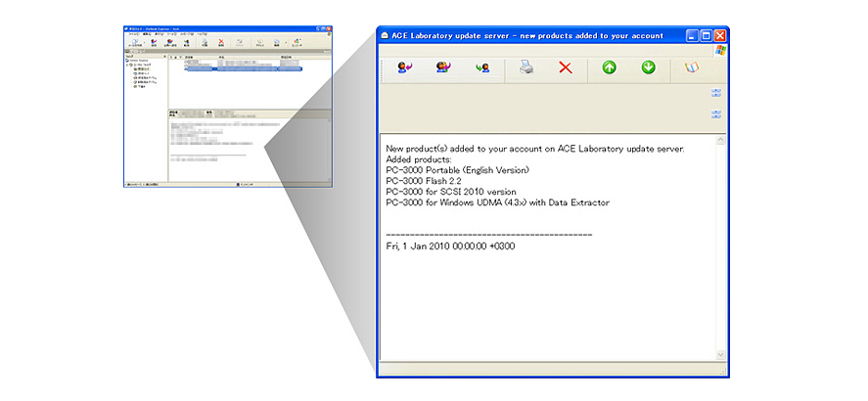Click the Reply All icon in message window
The height and width of the screenshot is (401, 868).
[443, 67]
